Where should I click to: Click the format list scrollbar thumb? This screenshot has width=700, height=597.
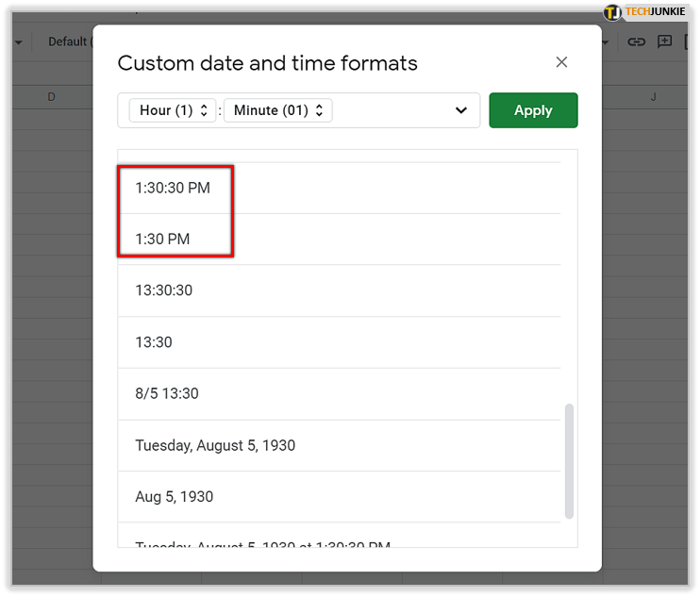[x=569, y=460]
